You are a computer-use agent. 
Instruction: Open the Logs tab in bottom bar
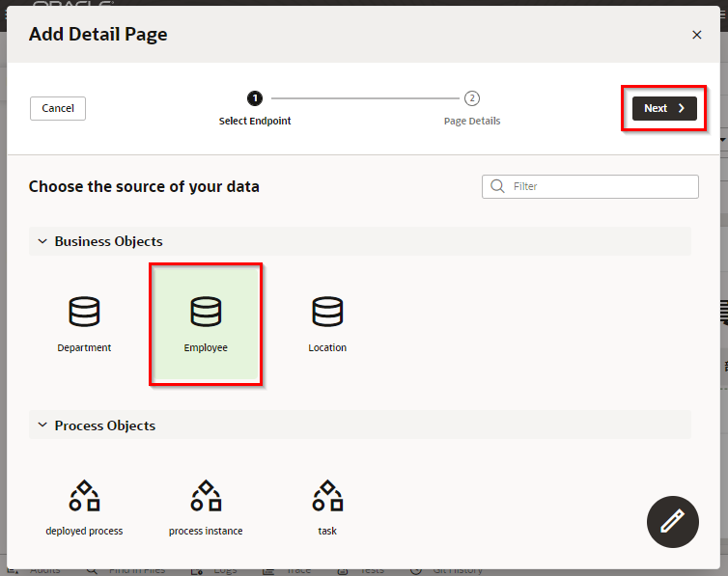[224, 569]
